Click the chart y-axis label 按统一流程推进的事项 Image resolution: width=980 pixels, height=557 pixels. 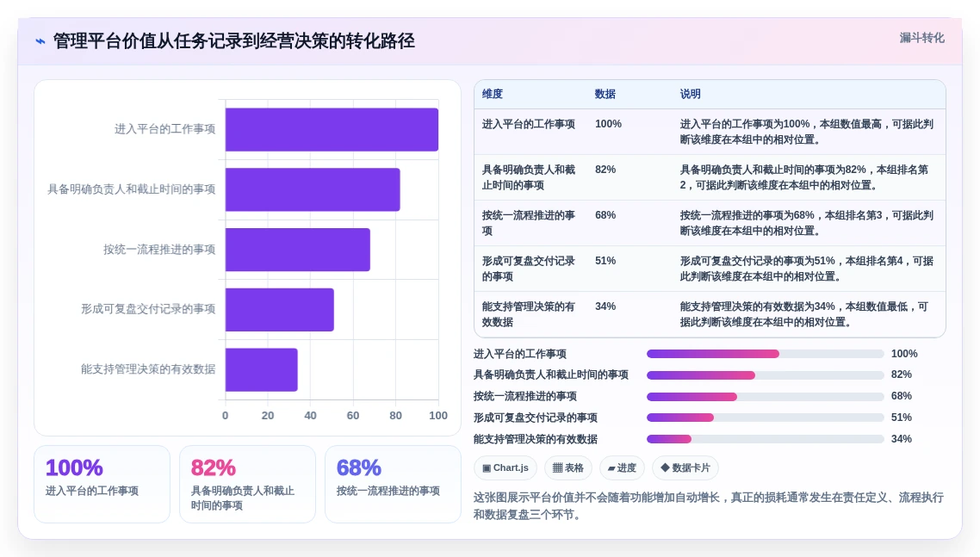pyautogui.click(x=159, y=250)
